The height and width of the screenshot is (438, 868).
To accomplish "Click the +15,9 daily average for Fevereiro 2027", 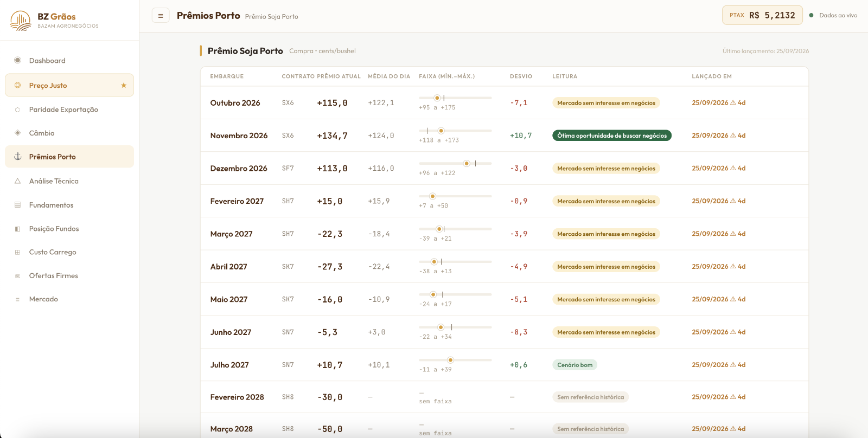I will (x=379, y=201).
